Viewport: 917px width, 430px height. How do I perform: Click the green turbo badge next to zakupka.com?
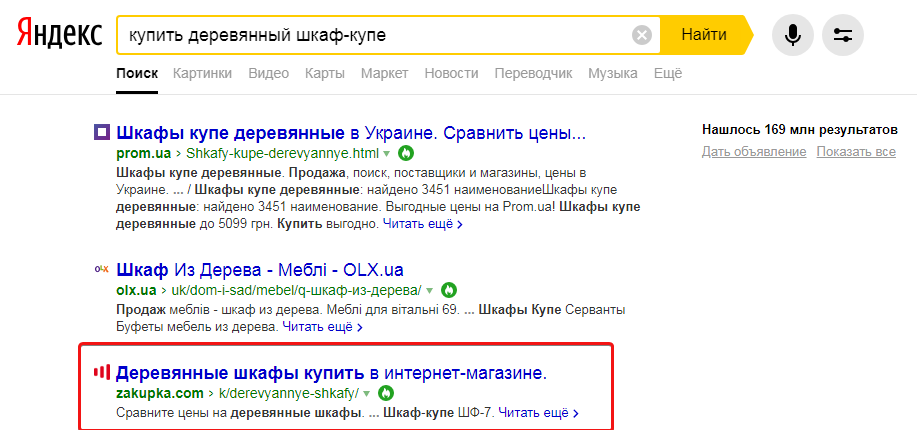pos(387,393)
